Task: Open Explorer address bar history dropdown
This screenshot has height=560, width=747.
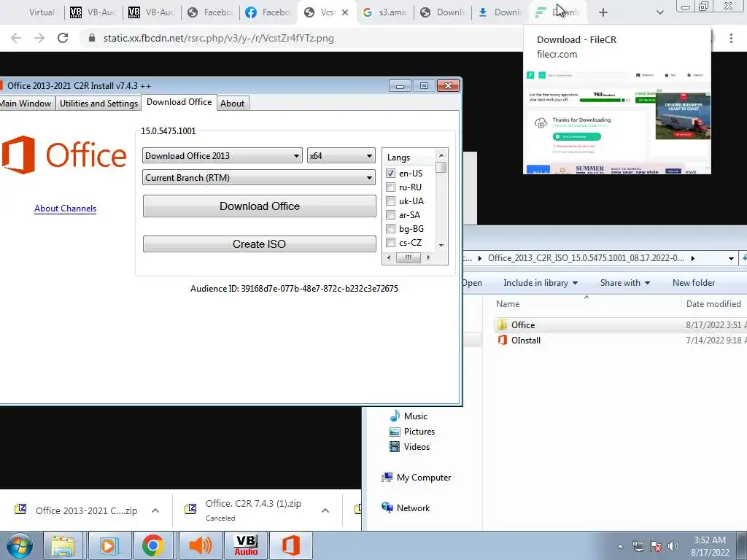Action: point(731,258)
